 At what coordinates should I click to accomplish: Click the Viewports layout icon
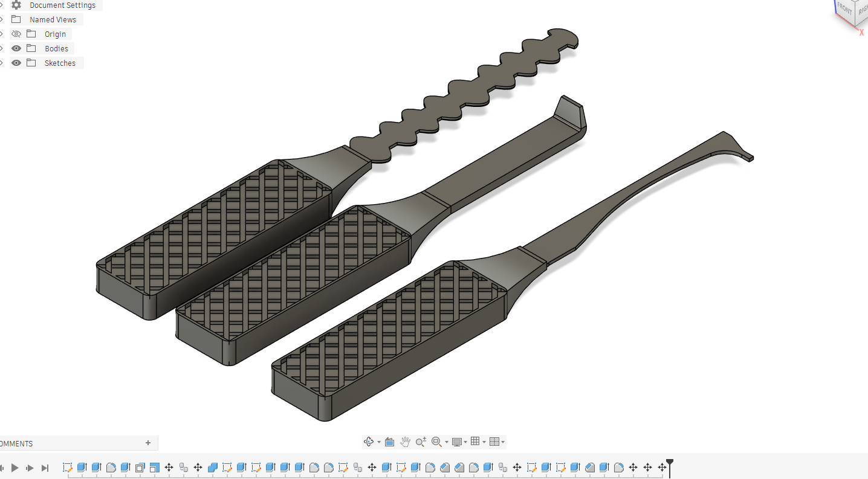pyautogui.click(x=494, y=442)
